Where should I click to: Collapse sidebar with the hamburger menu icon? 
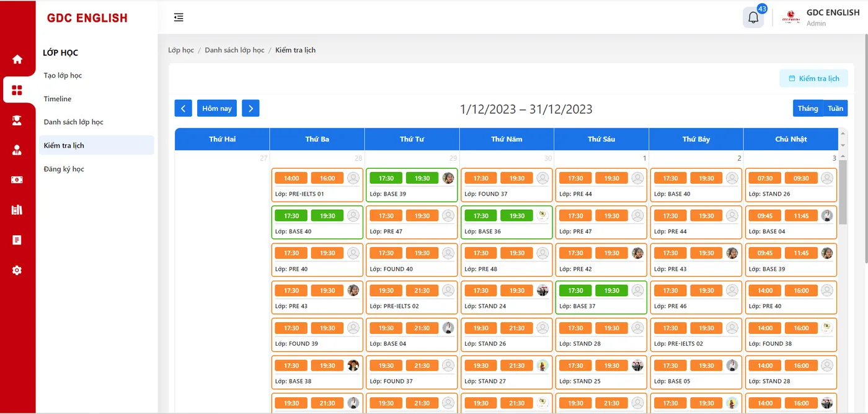click(x=179, y=17)
